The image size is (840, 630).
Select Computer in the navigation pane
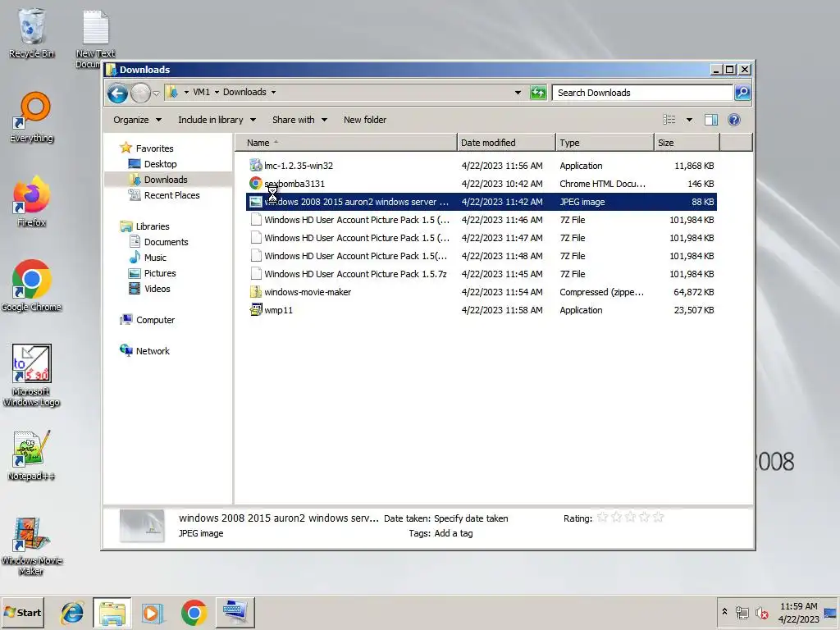pos(155,320)
